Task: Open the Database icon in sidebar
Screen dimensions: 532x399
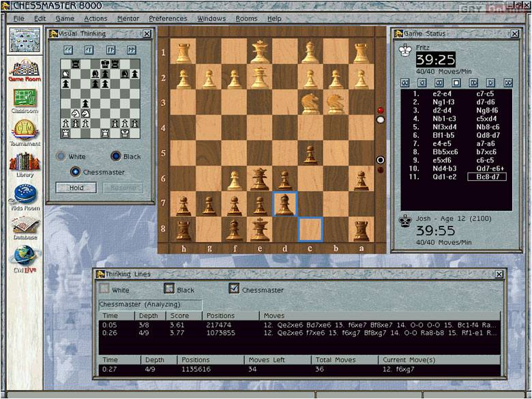Action: [25, 228]
